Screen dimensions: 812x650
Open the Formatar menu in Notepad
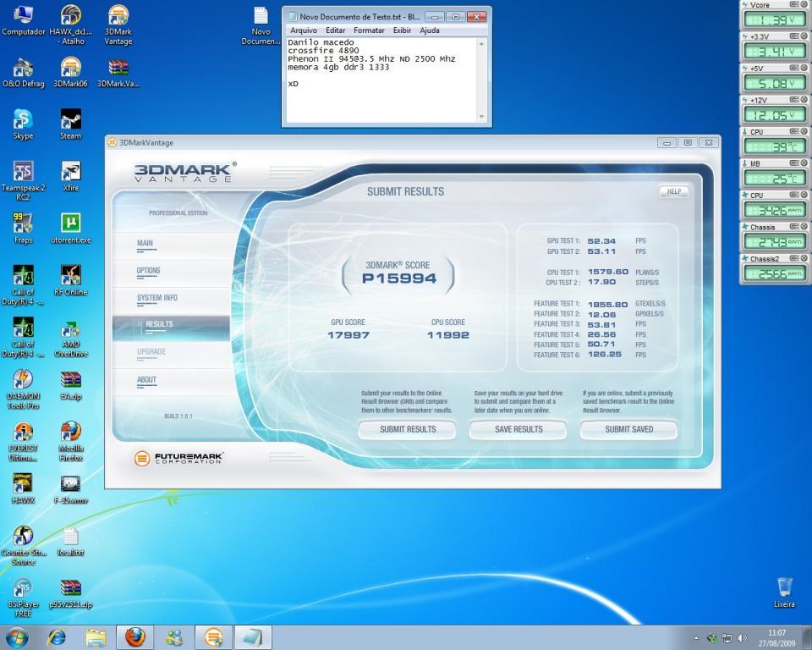[369, 30]
